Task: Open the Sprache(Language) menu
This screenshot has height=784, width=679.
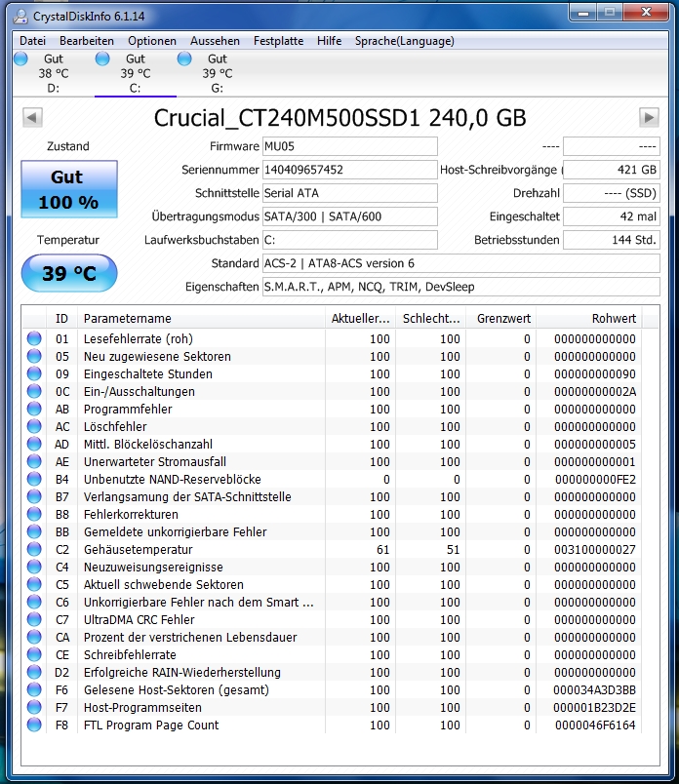Action: click(405, 41)
